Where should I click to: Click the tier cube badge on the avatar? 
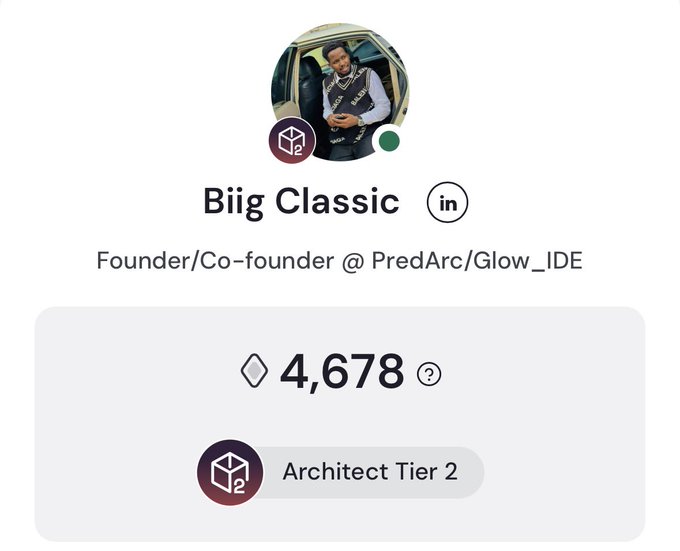click(x=292, y=140)
